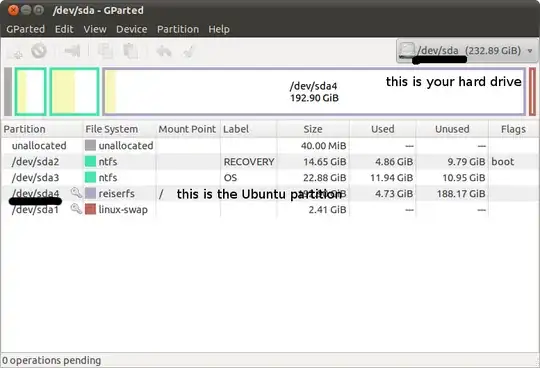
Task: Open the Help menu
Action: 219,29
